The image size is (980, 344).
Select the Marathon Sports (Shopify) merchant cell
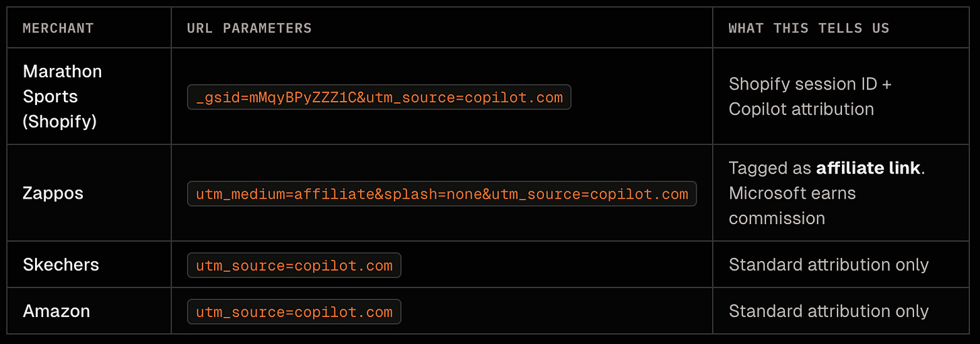point(89,96)
